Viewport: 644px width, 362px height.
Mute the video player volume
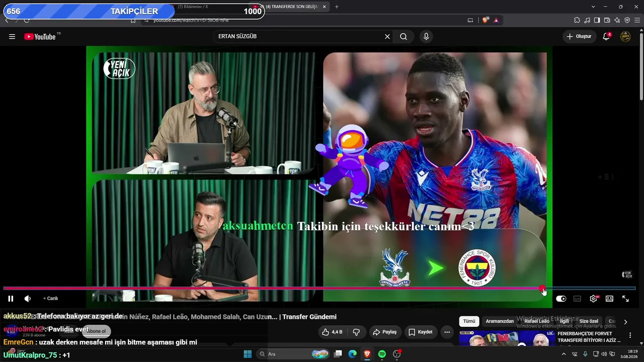click(28, 299)
